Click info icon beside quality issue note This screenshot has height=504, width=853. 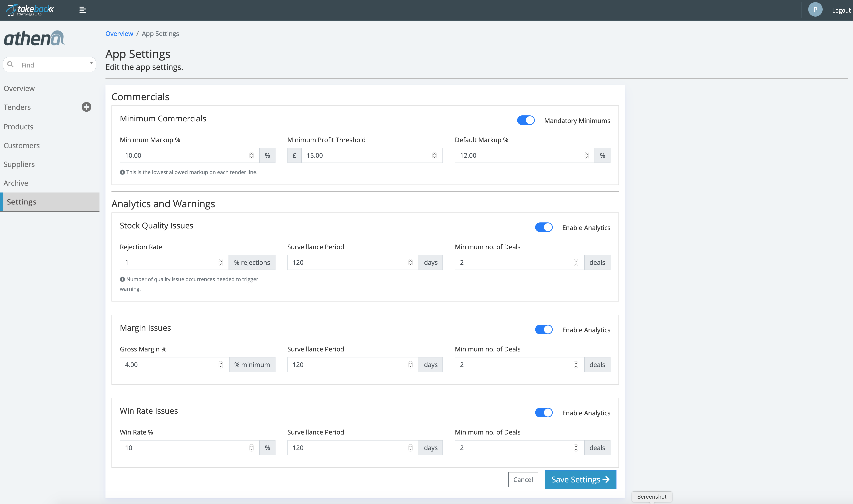(122, 279)
